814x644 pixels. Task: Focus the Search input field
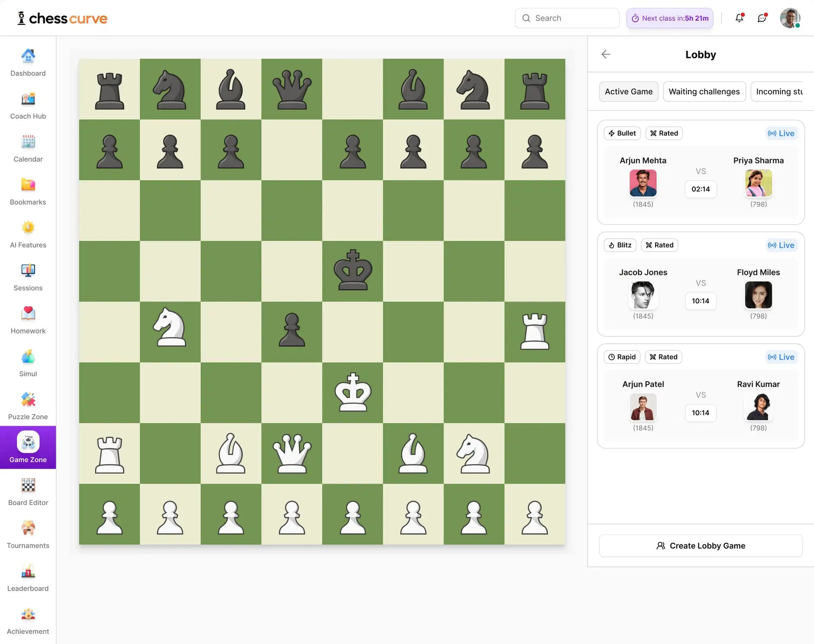(x=567, y=18)
